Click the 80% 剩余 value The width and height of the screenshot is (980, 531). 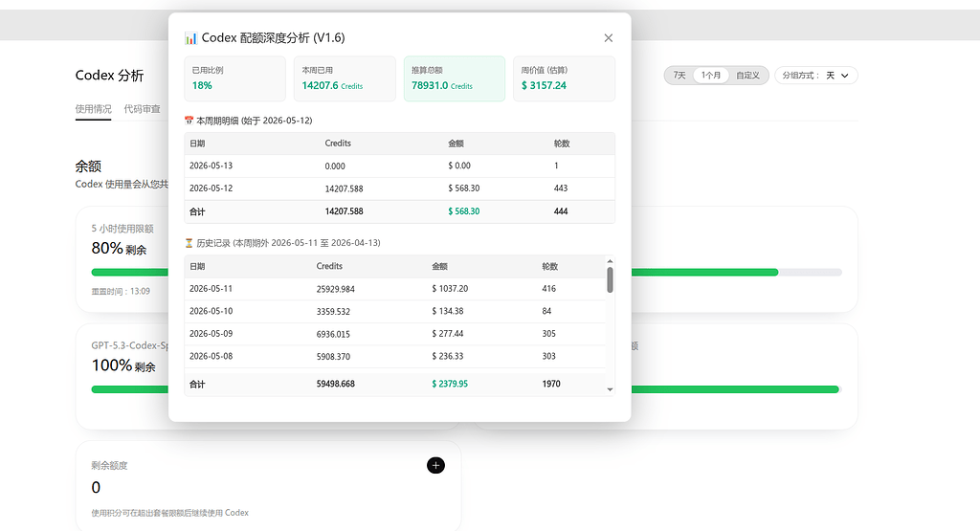tap(119, 249)
